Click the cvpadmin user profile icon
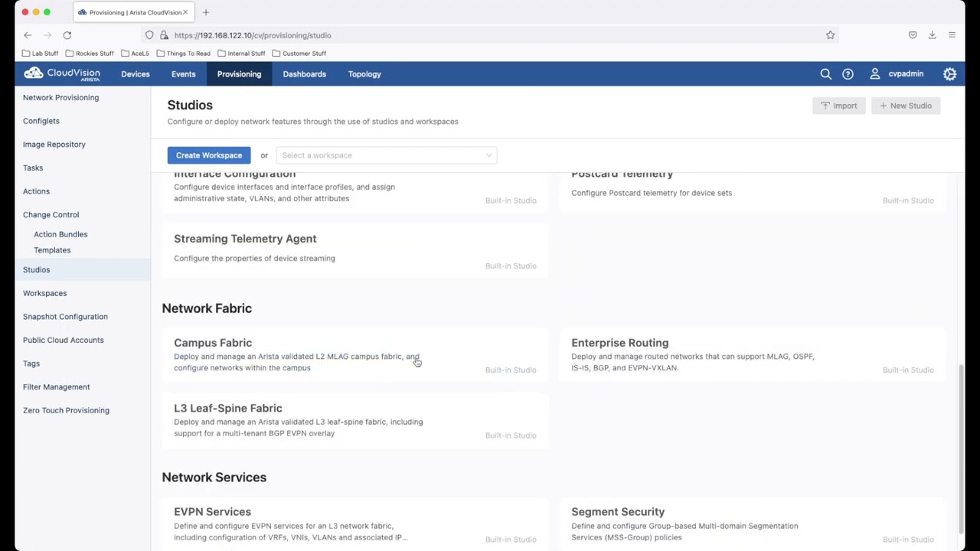This screenshot has width=980, height=551. [874, 74]
